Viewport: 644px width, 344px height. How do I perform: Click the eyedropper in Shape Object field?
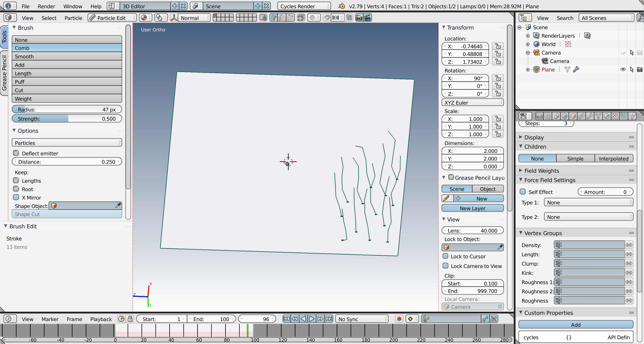pos(118,206)
